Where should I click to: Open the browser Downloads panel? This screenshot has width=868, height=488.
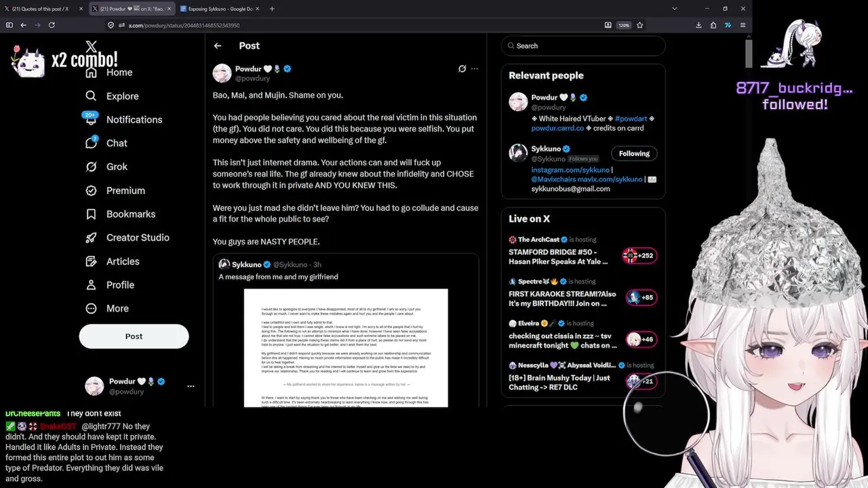click(x=698, y=25)
